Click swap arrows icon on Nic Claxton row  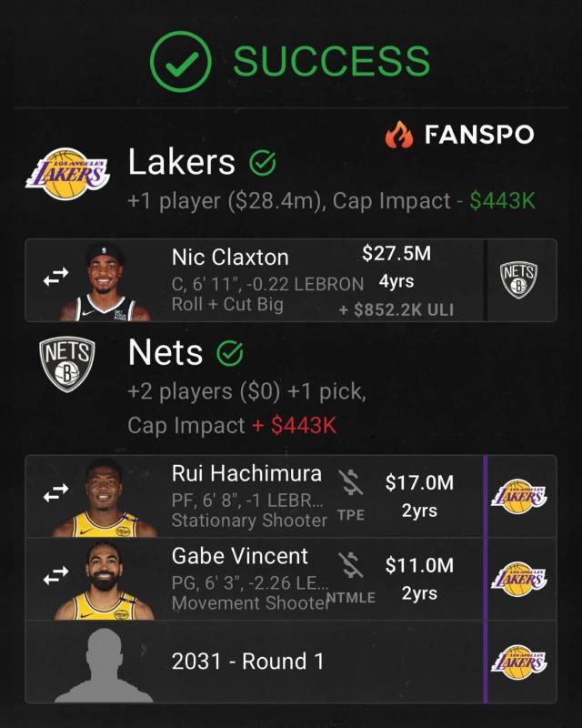pyautogui.click(x=56, y=279)
